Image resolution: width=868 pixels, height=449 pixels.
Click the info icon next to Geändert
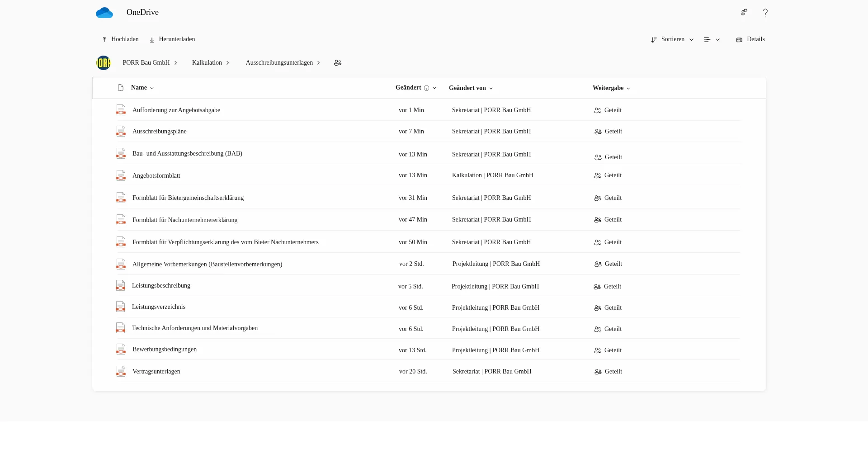click(426, 88)
